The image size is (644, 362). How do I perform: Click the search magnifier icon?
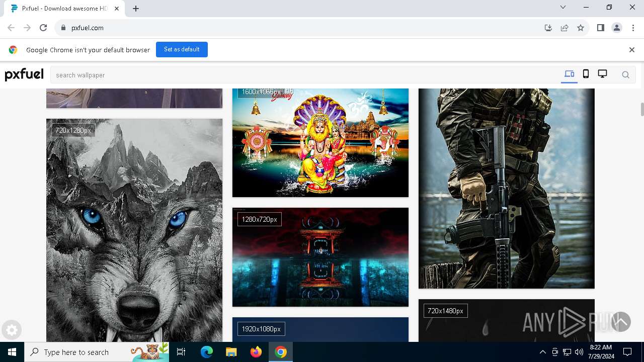[625, 75]
